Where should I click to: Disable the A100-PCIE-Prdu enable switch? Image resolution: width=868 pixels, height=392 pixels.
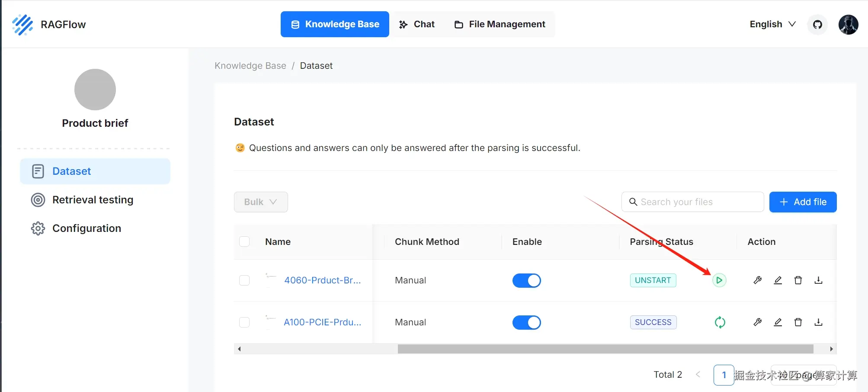coord(526,322)
